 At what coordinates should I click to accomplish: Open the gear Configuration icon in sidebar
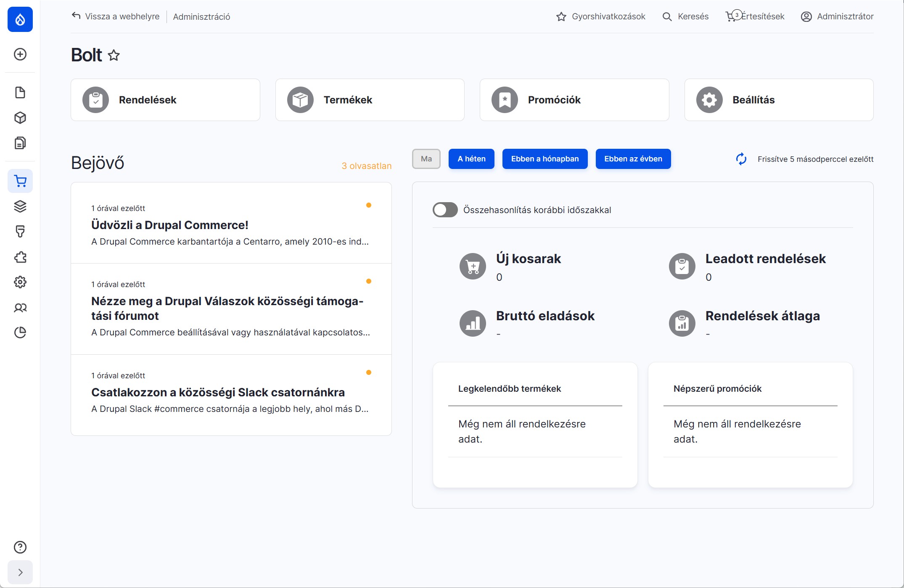(20, 282)
